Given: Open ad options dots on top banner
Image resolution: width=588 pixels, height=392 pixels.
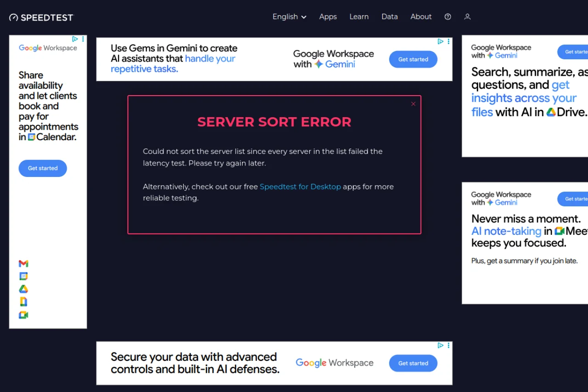Looking at the screenshot, I should (449, 41).
